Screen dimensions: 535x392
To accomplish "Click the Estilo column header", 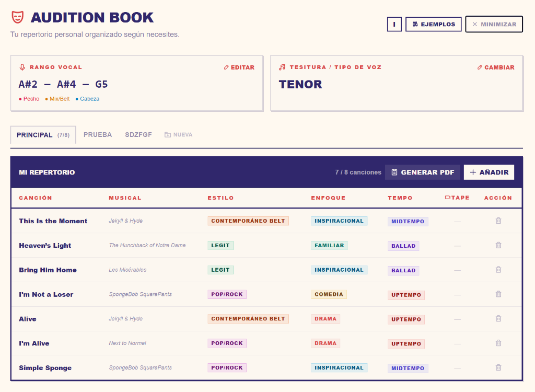I will point(221,198).
